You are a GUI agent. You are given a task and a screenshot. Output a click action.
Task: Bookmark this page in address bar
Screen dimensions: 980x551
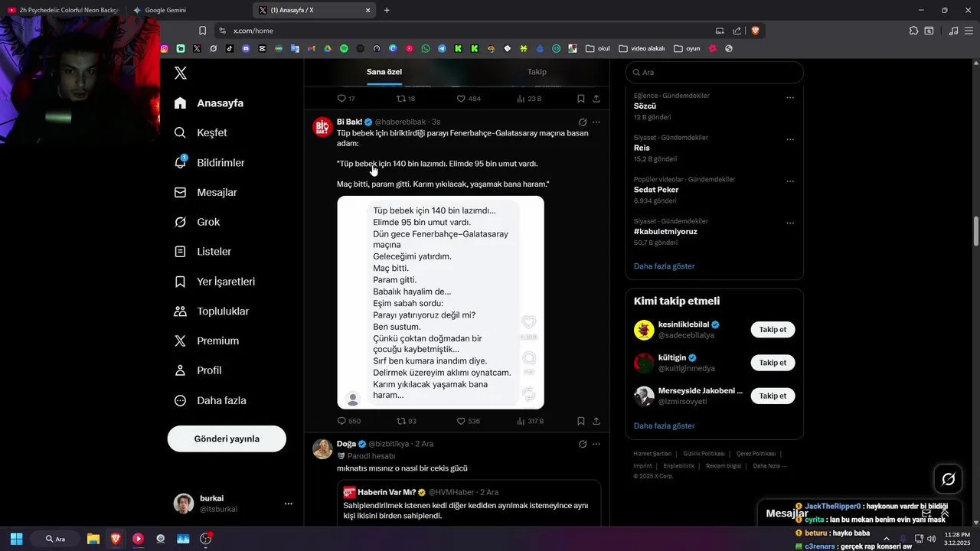tap(202, 31)
